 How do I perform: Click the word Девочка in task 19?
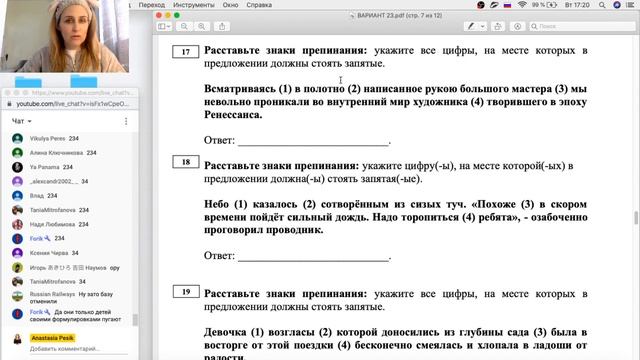click(224, 332)
